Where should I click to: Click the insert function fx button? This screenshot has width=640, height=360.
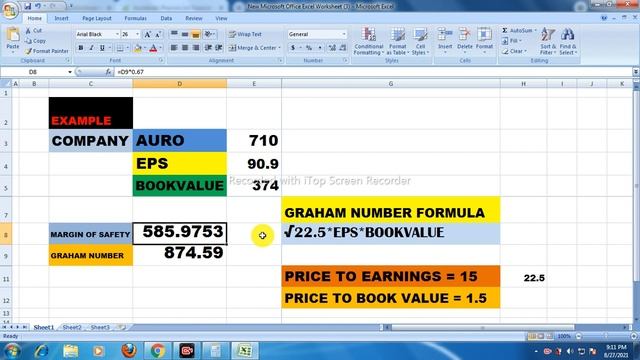(x=108, y=72)
